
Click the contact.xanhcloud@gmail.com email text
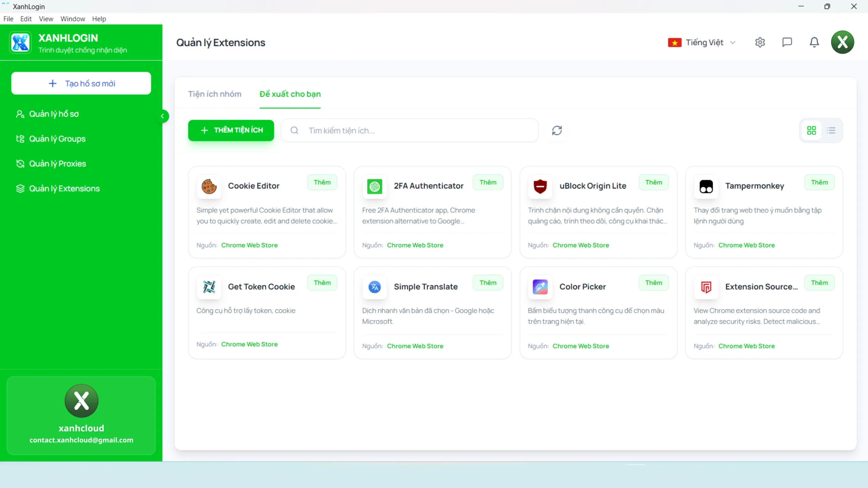tap(81, 440)
